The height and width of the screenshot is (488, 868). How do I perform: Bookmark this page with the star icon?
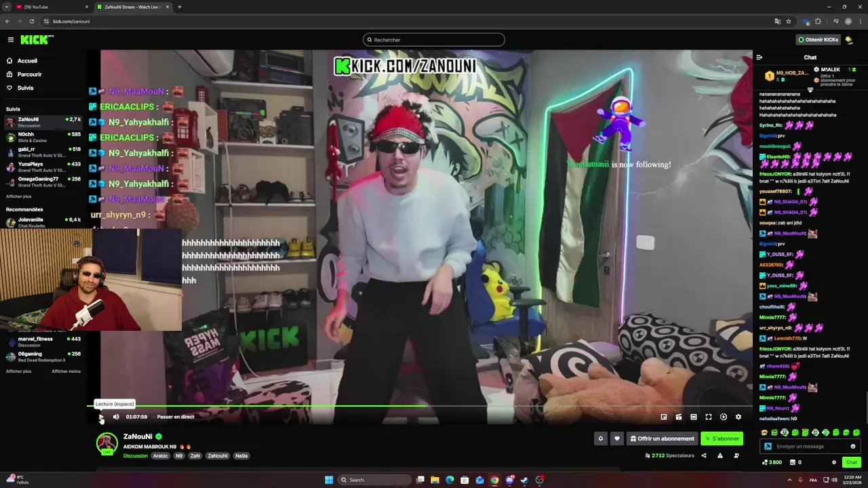[x=789, y=21]
